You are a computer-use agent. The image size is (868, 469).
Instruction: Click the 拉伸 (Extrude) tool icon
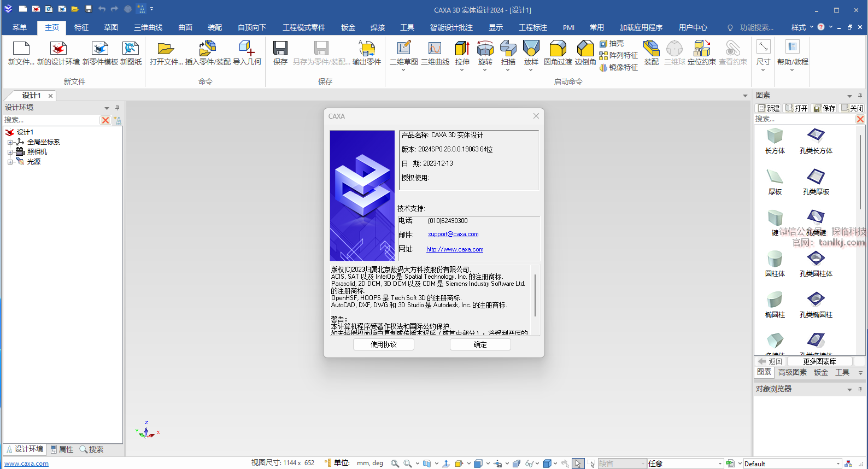click(x=462, y=49)
